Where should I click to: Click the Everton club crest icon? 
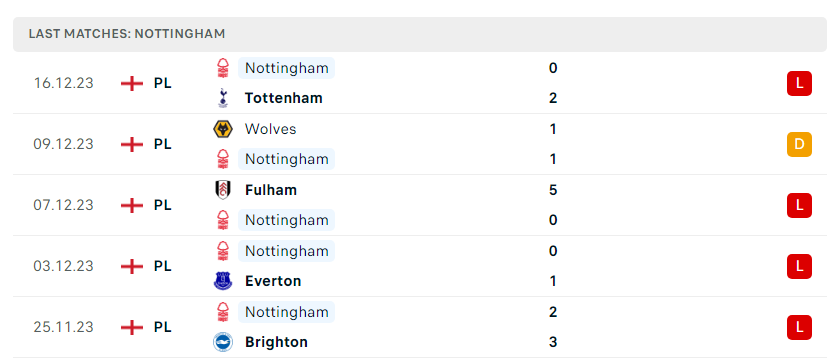pyautogui.click(x=223, y=281)
